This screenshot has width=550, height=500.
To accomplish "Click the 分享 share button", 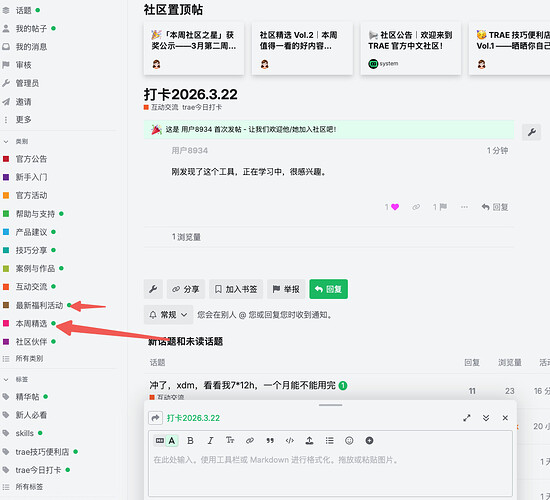I will coord(186,289).
